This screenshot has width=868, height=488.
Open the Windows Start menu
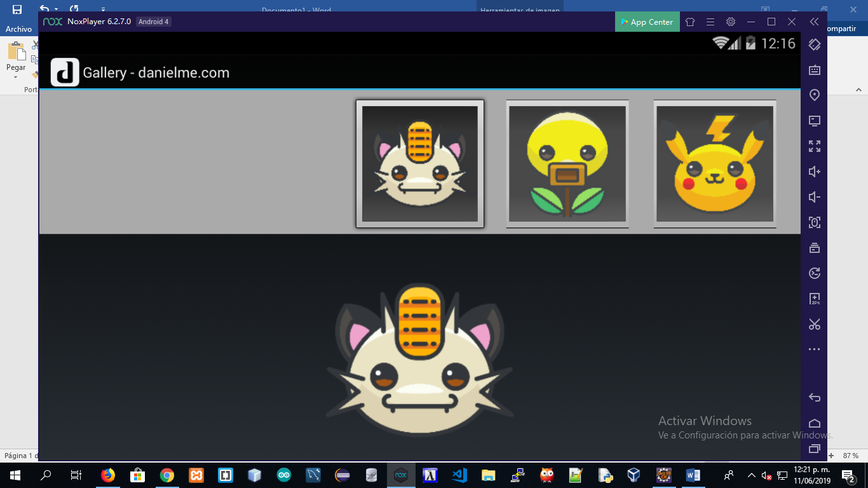tap(15, 475)
